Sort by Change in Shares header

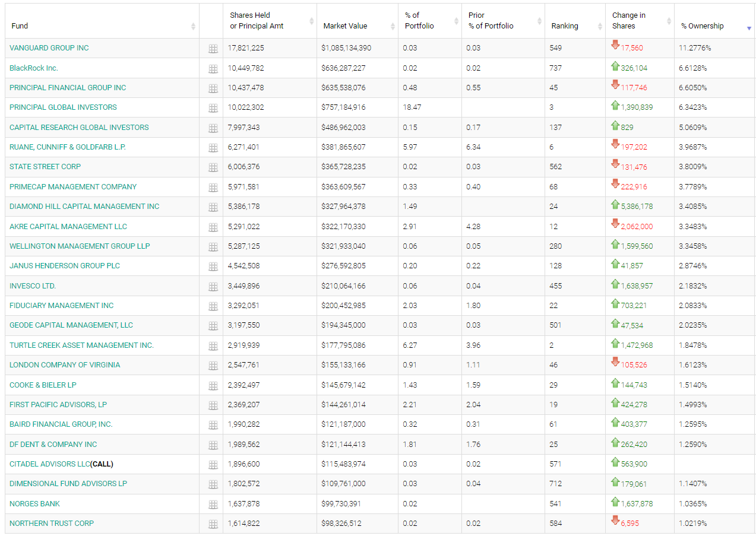click(640, 21)
